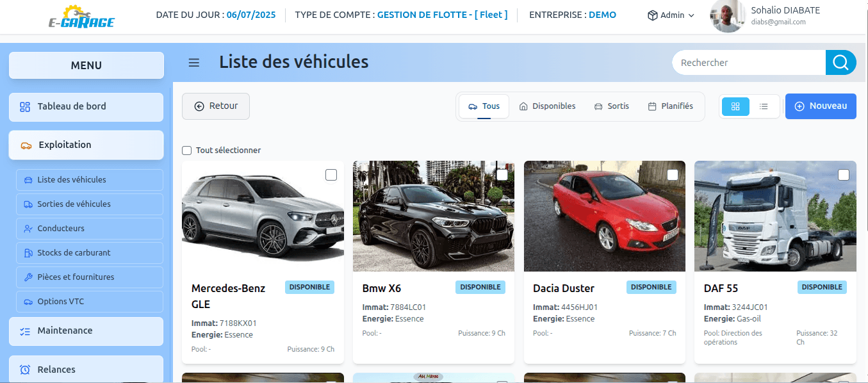Click into the Rechercher search field
Screen dimensions: 868x383
(x=748, y=63)
